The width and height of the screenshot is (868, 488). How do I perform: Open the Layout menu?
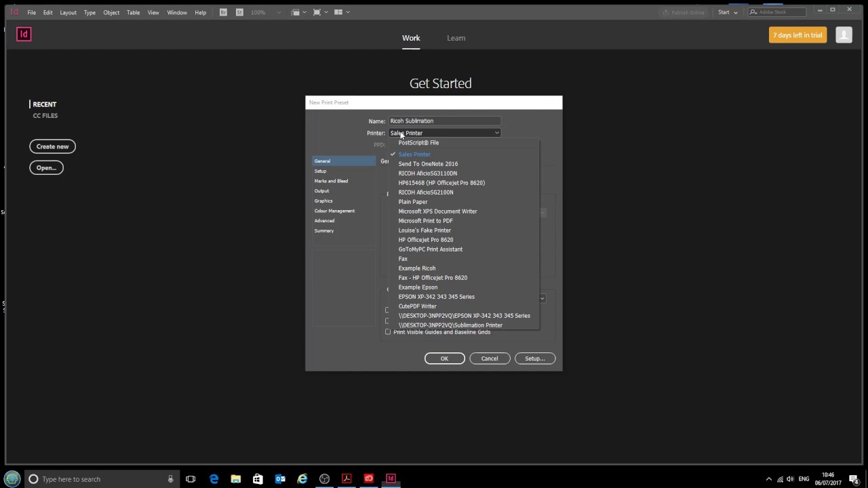pos(68,12)
